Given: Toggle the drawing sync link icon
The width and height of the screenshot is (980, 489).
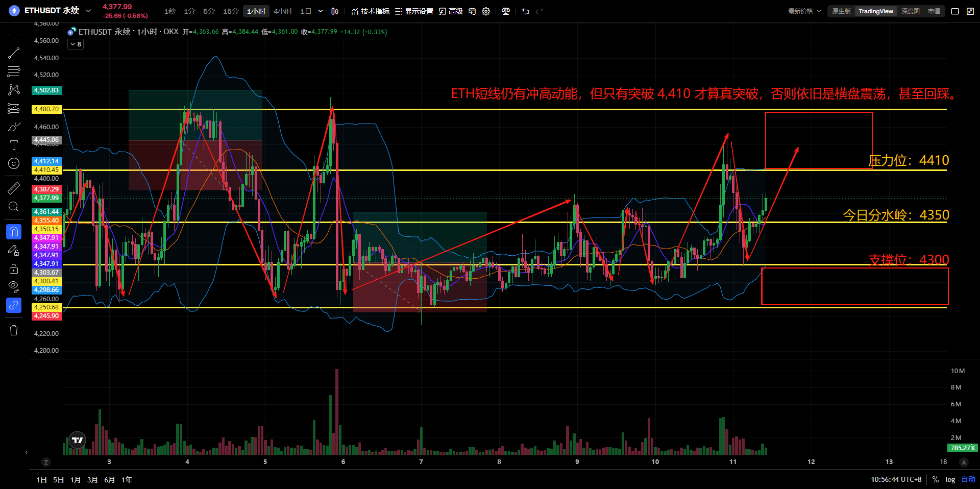Looking at the screenshot, I should (x=14, y=305).
